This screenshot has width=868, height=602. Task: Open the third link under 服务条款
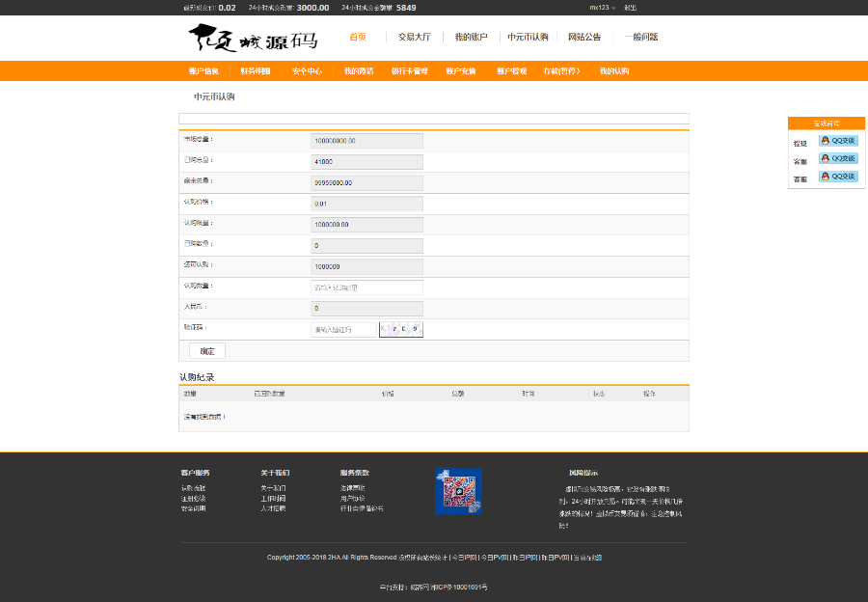pos(362,508)
